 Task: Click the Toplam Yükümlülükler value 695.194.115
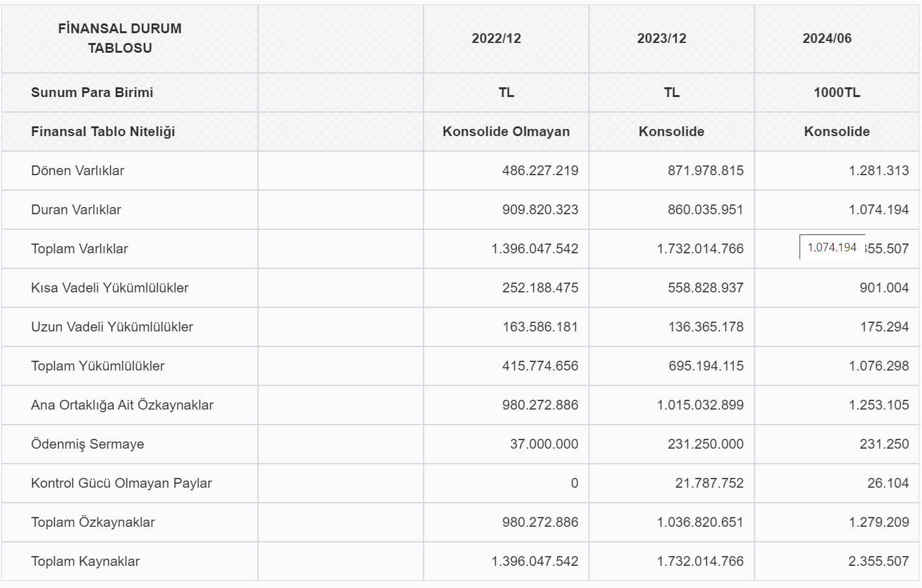(x=706, y=366)
